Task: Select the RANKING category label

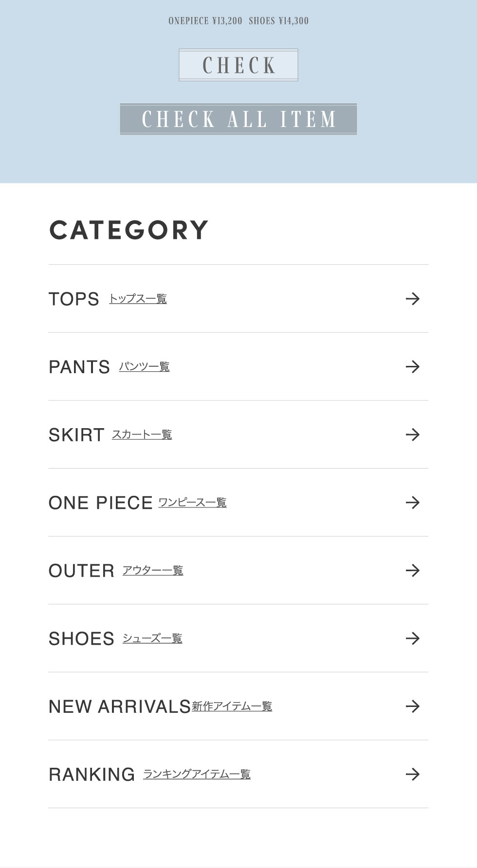Action: (92, 774)
